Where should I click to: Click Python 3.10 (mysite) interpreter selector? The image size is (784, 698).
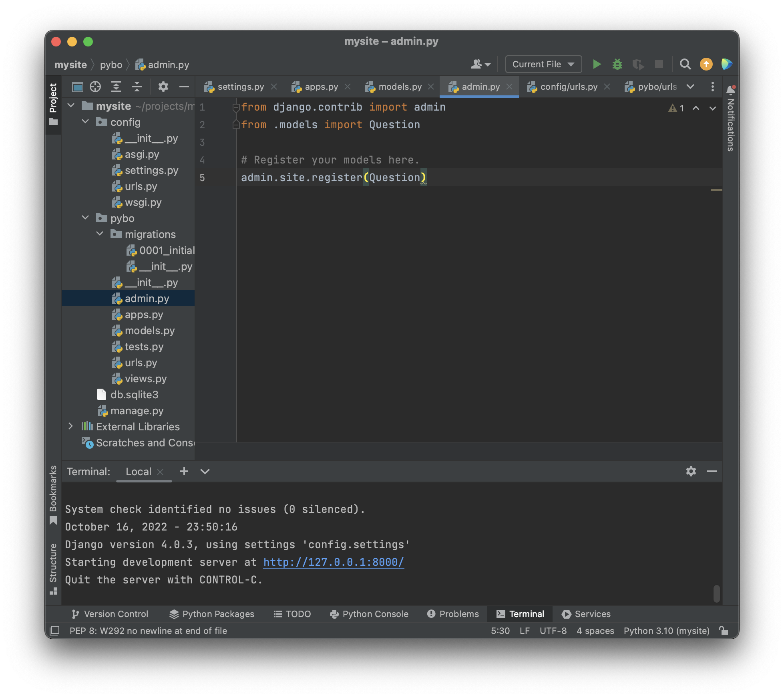pos(666,631)
